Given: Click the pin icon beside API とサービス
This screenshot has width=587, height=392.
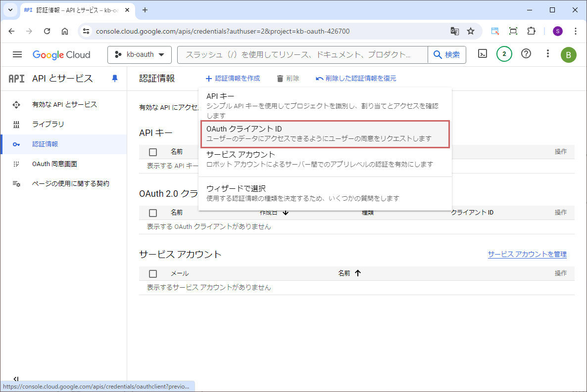Looking at the screenshot, I should coord(115,79).
